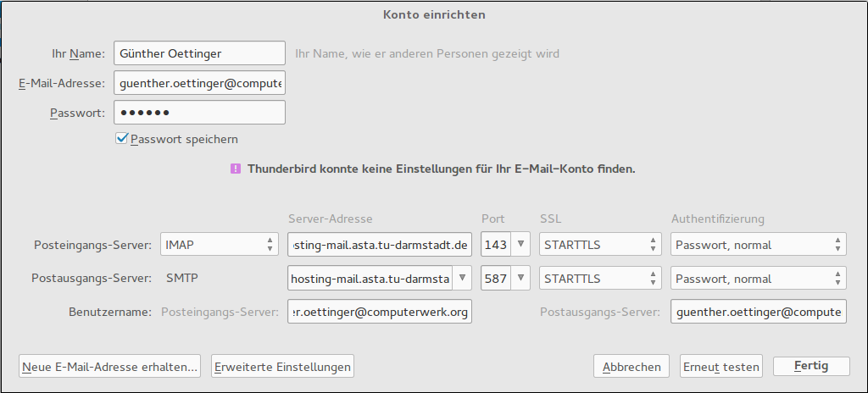Select the Passwort input field

tap(199, 113)
